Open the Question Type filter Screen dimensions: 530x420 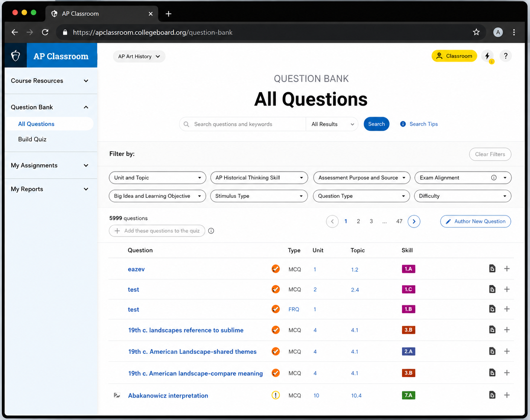(361, 196)
